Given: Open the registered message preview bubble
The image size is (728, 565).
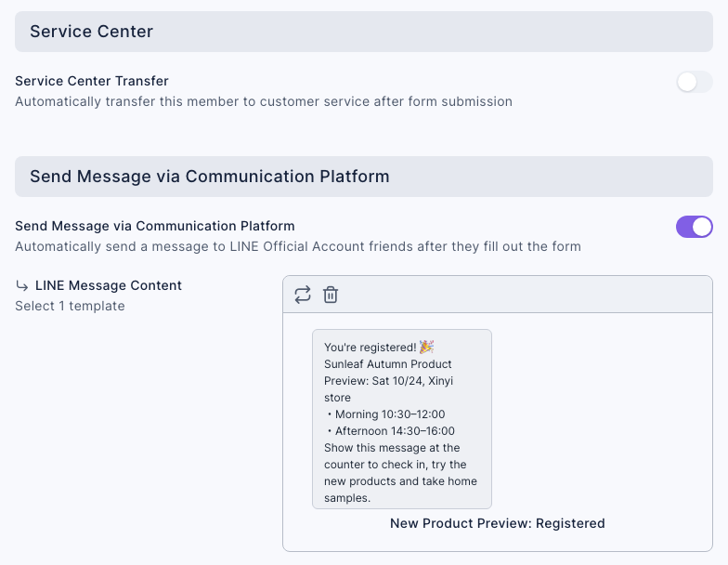Looking at the screenshot, I should pyautogui.click(x=401, y=419).
